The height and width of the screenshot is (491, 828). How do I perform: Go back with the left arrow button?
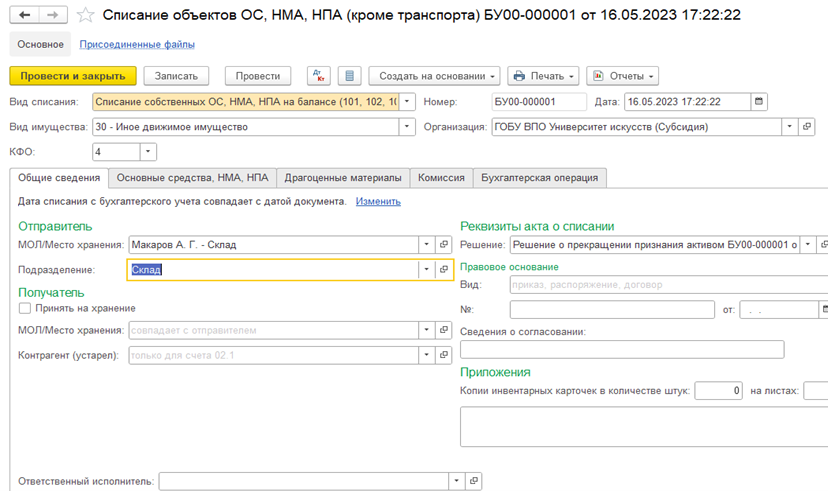click(x=24, y=15)
